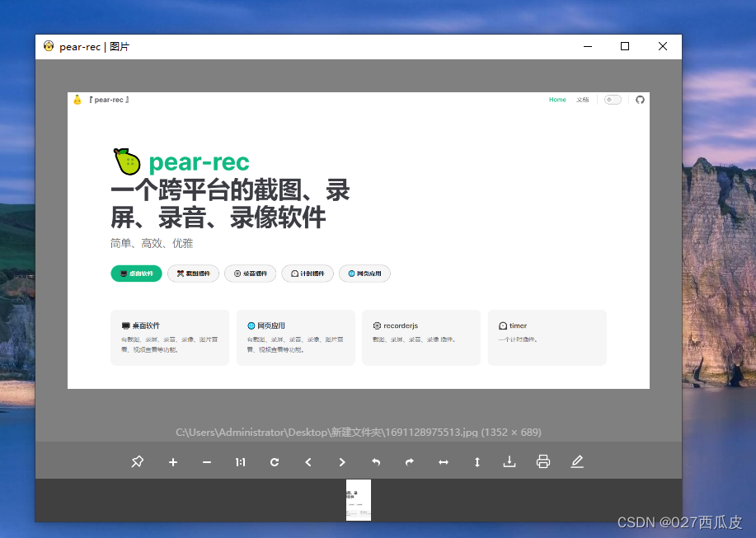Click the thumbnail preview at the bottom

coord(358,500)
